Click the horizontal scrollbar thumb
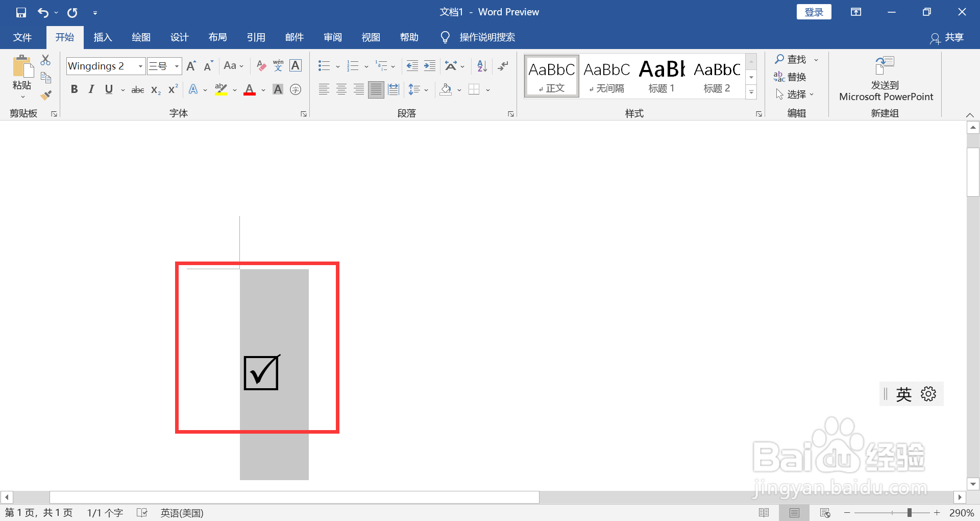Screen dimensions: 980x521 (x=294, y=497)
